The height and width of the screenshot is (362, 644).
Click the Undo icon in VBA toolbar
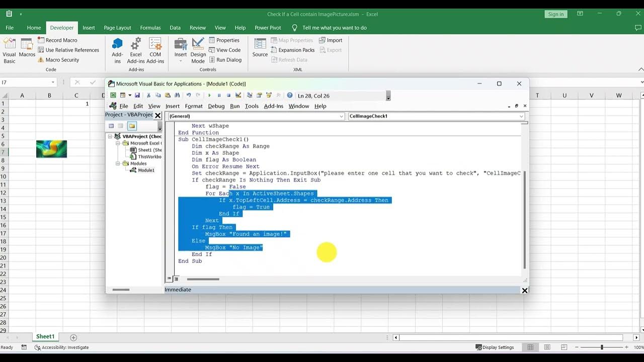189,96
